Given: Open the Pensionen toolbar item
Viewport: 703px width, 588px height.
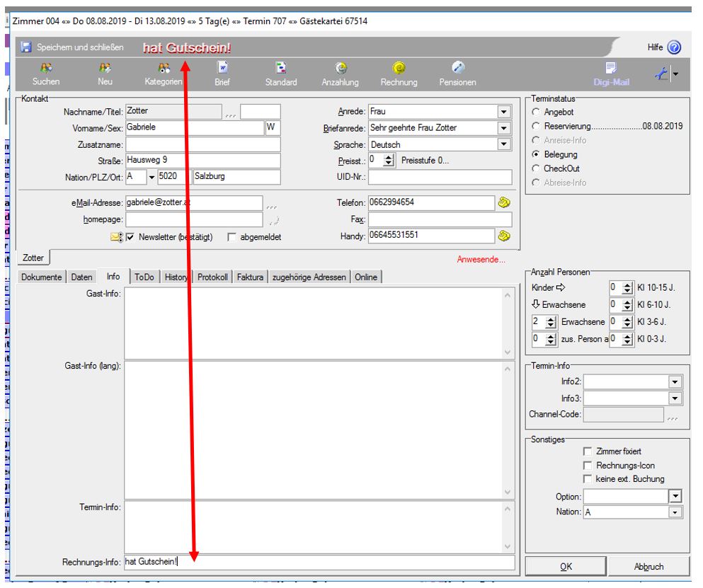Looking at the screenshot, I should (458, 74).
